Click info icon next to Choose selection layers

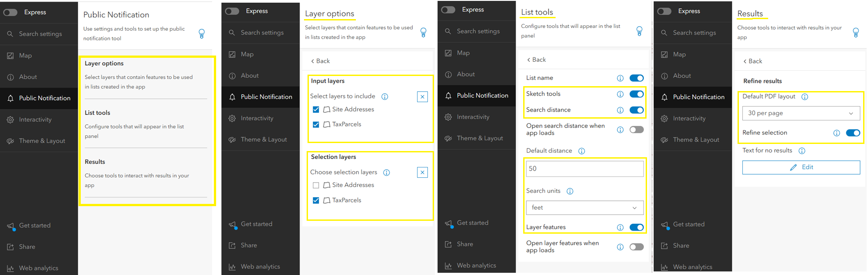coord(387,172)
